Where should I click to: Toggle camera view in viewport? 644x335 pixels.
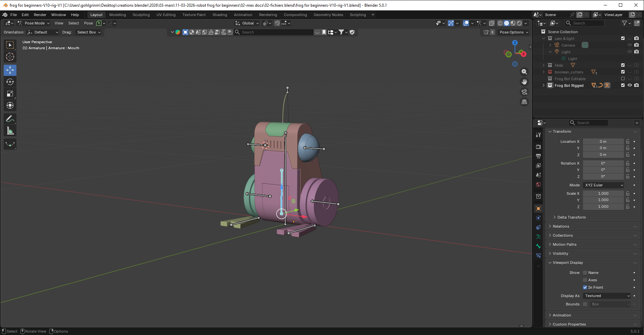tap(524, 92)
